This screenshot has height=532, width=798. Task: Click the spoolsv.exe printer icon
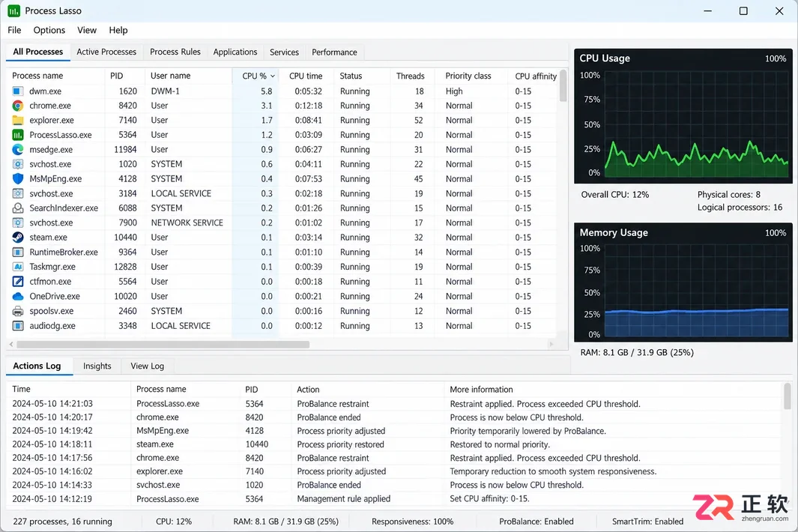(18, 311)
